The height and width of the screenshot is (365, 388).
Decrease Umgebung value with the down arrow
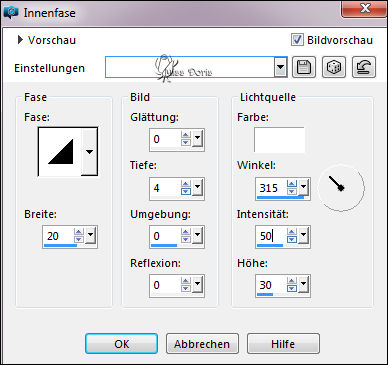186,239
